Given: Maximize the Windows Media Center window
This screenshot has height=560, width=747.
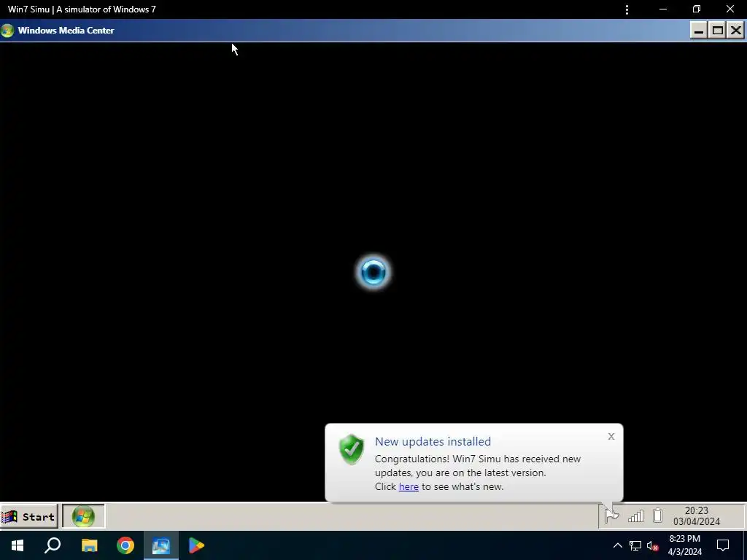Looking at the screenshot, I should (x=718, y=31).
